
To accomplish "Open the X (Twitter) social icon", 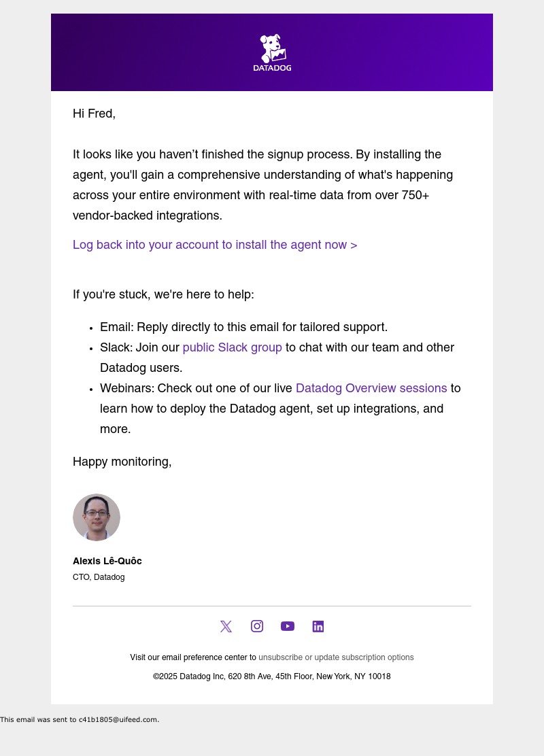I will coord(226,626).
